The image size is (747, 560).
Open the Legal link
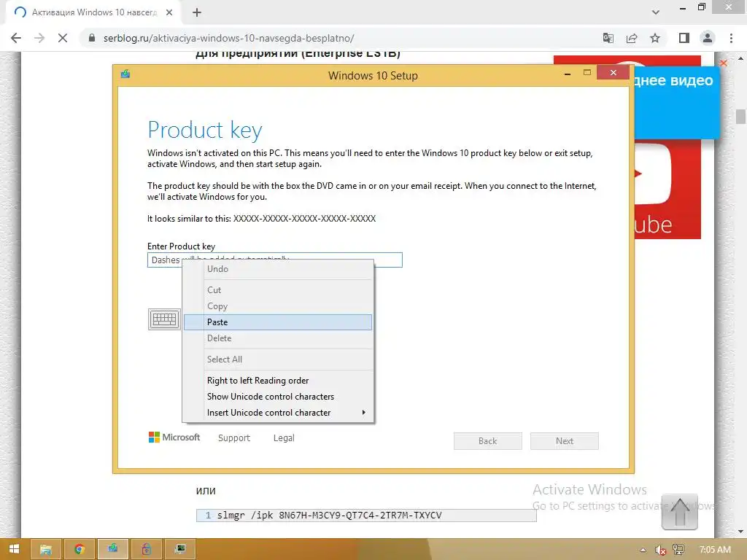(x=284, y=438)
